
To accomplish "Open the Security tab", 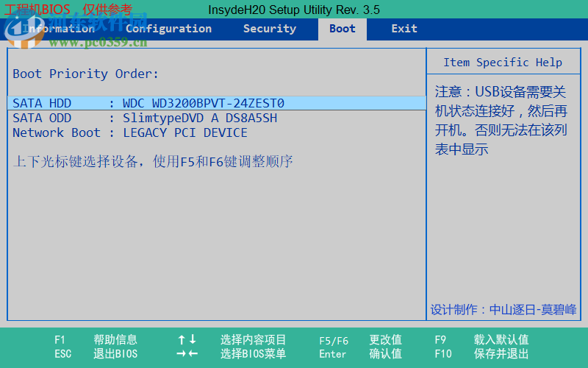I will (x=270, y=29).
